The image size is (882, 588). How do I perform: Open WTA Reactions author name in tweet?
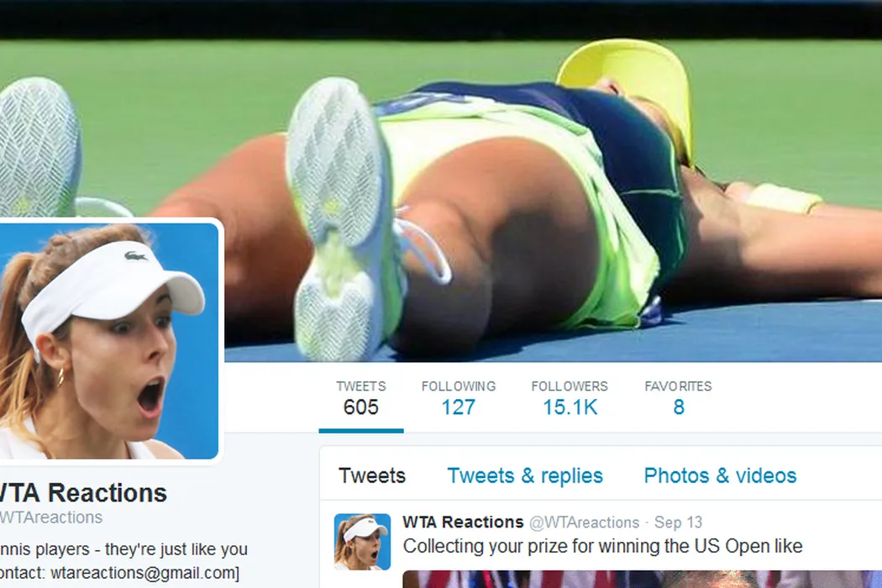(463, 522)
